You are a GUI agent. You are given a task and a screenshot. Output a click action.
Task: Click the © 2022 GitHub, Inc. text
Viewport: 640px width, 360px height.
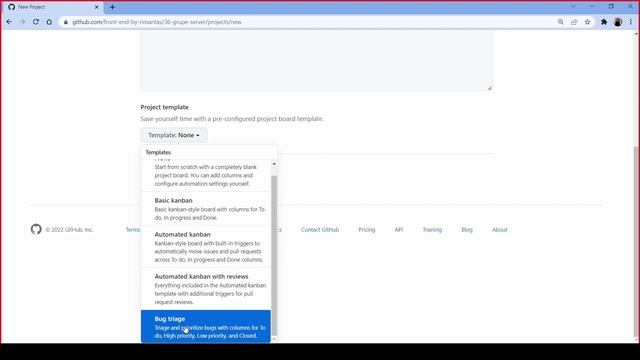point(69,230)
